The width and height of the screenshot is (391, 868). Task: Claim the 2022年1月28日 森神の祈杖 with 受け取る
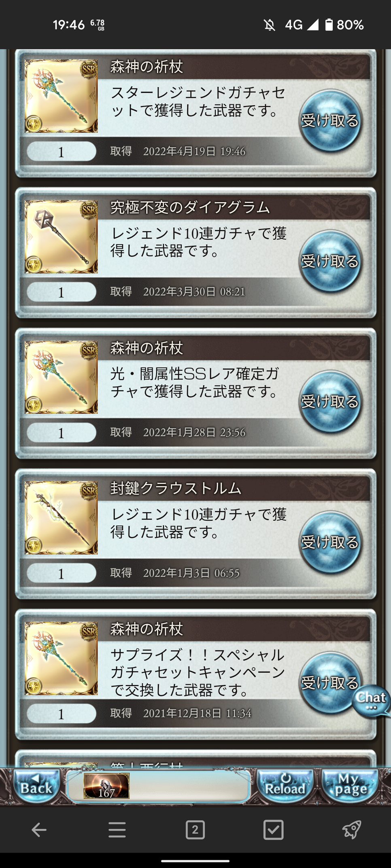coord(330,401)
